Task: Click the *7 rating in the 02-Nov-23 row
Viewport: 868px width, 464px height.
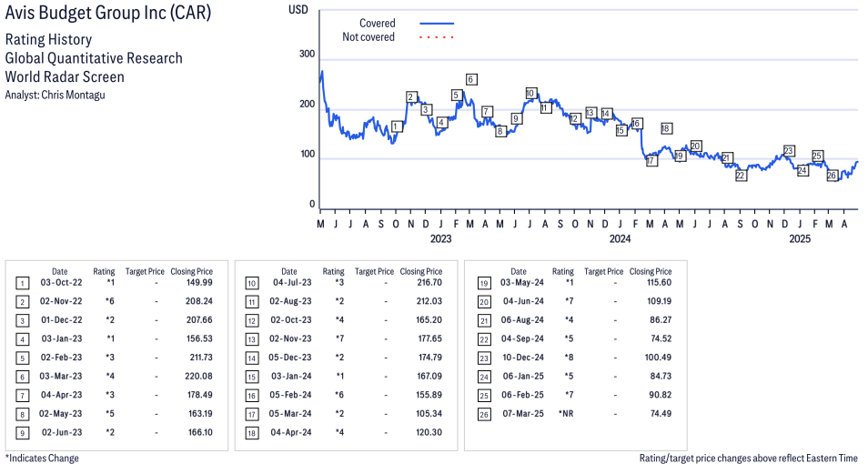Action: pos(339,338)
